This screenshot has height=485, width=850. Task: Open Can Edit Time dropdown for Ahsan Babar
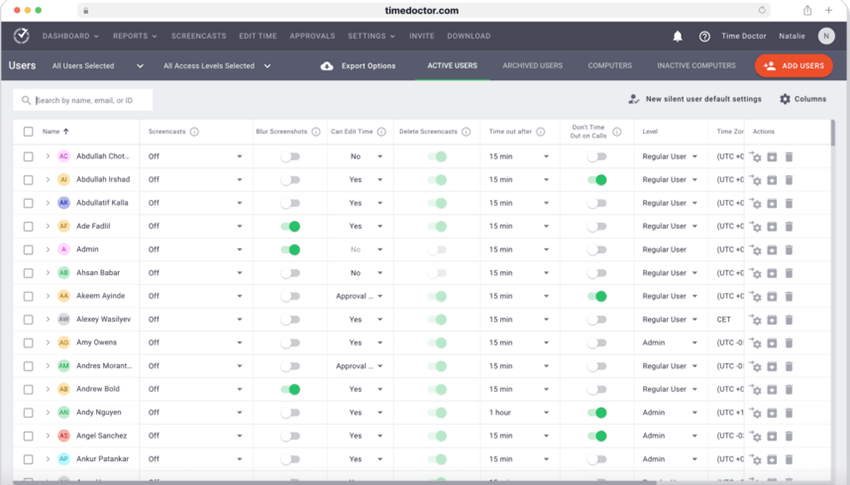pyautogui.click(x=365, y=273)
